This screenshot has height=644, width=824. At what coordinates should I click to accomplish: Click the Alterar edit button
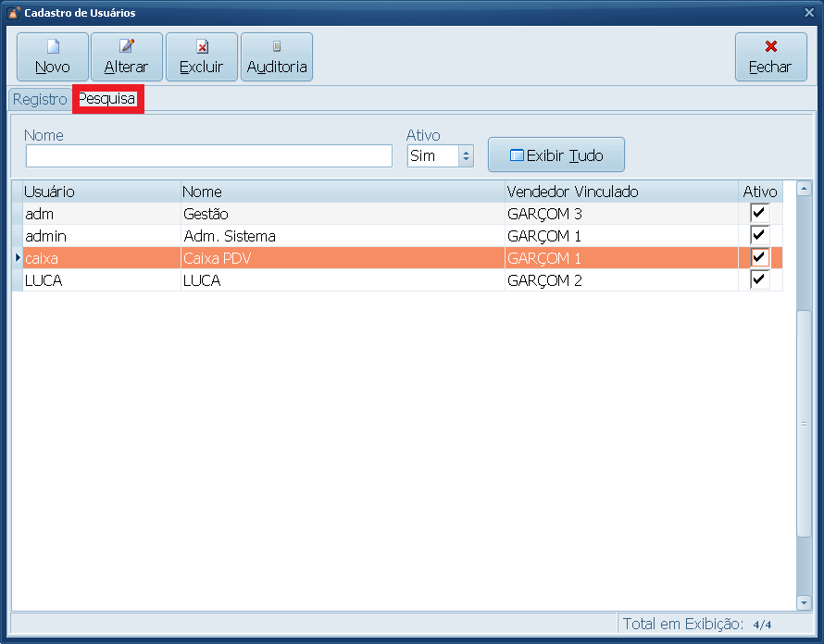(127, 57)
